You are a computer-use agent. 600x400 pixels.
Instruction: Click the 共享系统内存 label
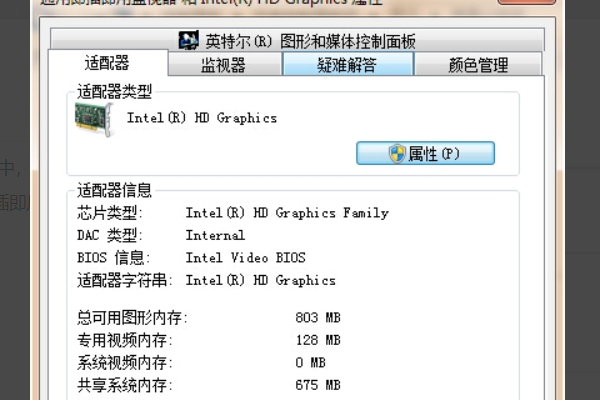pyautogui.click(x=125, y=385)
